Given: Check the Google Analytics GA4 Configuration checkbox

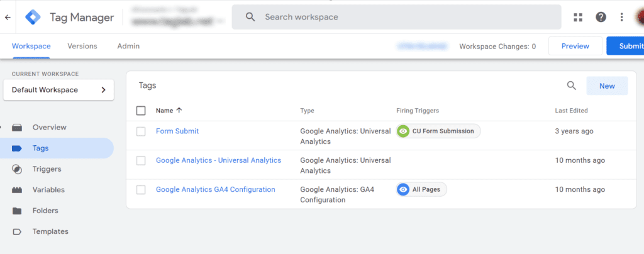Looking at the screenshot, I should 141,190.
